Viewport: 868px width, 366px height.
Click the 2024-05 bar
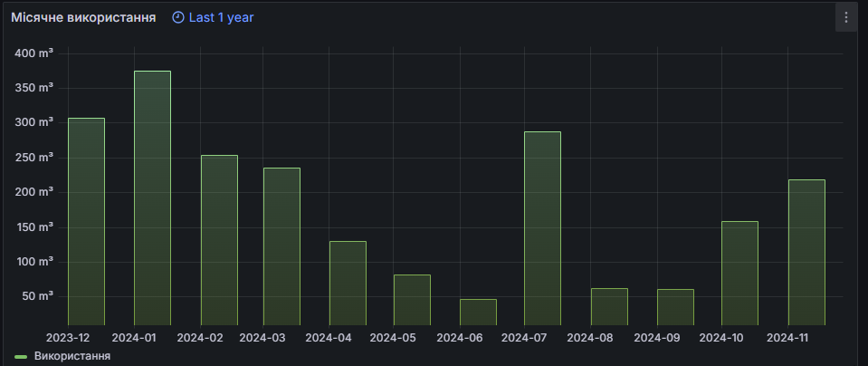click(x=413, y=300)
